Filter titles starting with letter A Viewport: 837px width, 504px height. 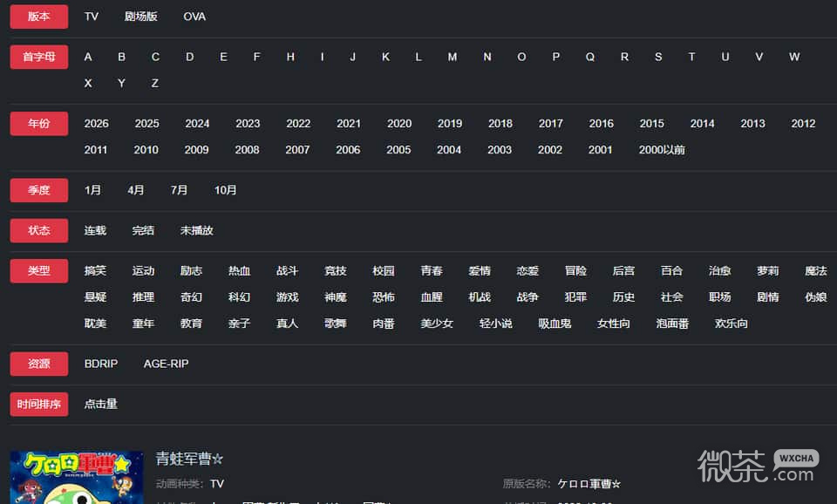click(x=88, y=57)
